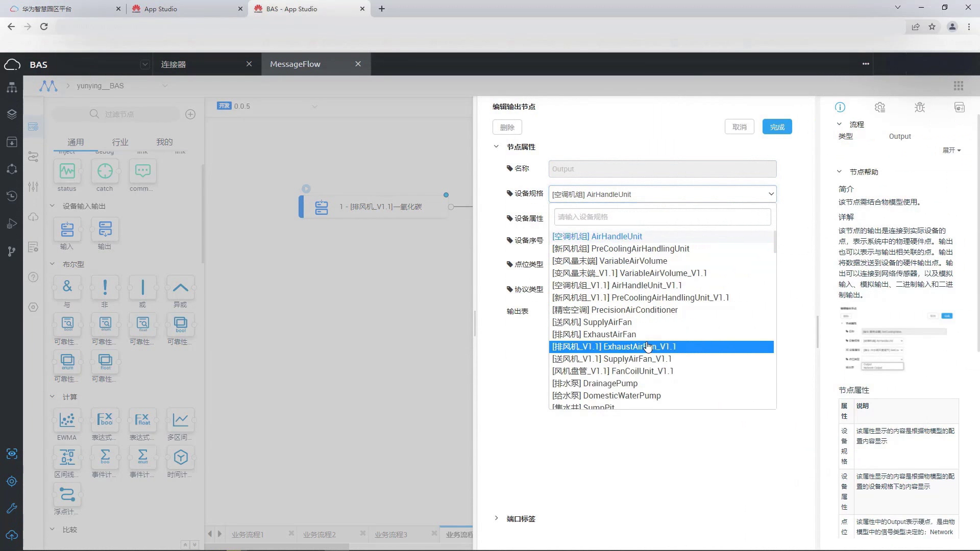Collapse the 节点帮助 section
Screen dimensions: 980x551
point(839,171)
